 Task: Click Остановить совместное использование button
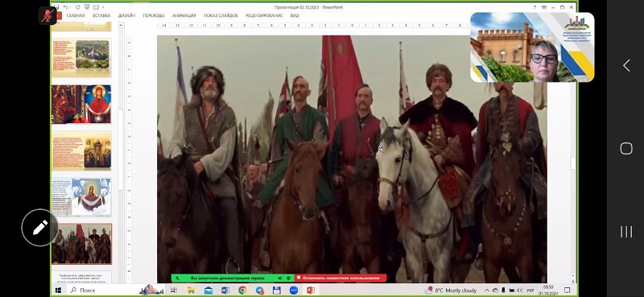pos(341,278)
